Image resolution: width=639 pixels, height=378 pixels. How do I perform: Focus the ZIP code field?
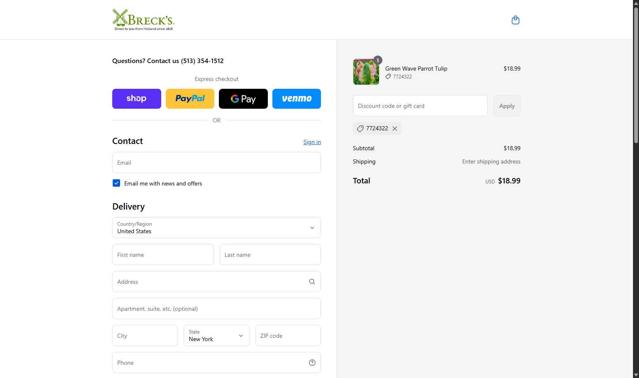(x=288, y=336)
